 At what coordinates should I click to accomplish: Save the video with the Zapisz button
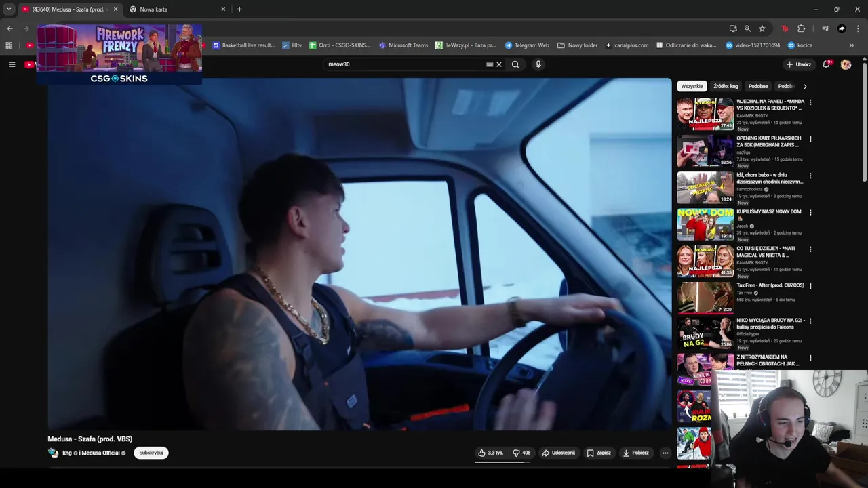click(599, 453)
